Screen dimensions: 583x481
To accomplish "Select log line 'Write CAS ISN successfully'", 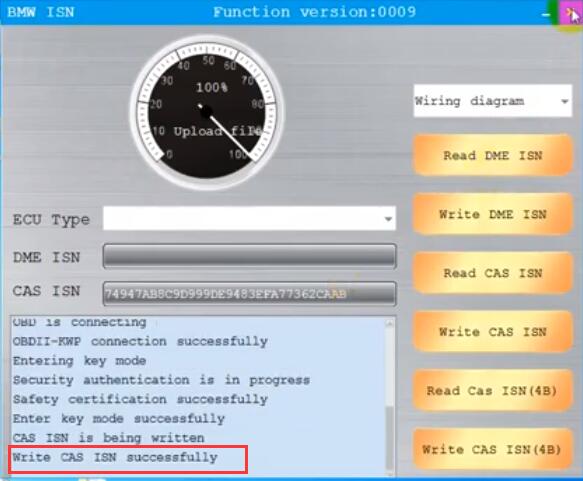I will coord(115,457).
